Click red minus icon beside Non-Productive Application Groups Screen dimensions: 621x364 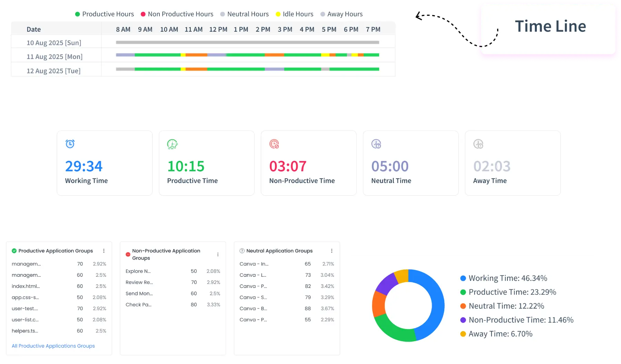pyautogui.click(x=128, y=254)
